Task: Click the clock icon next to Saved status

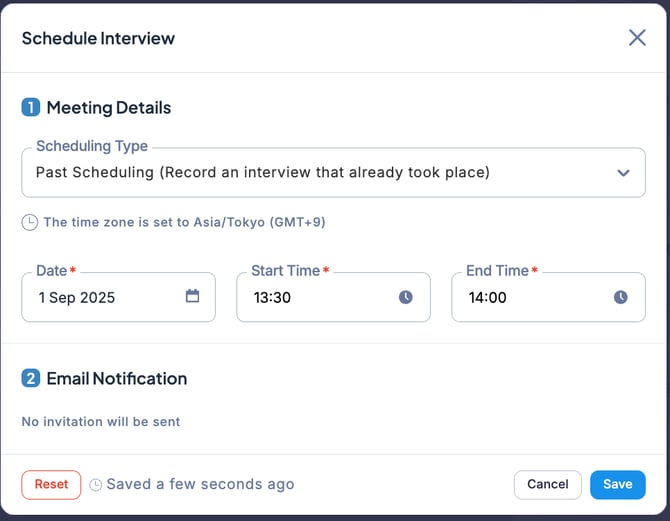Action: click(96, 485)
